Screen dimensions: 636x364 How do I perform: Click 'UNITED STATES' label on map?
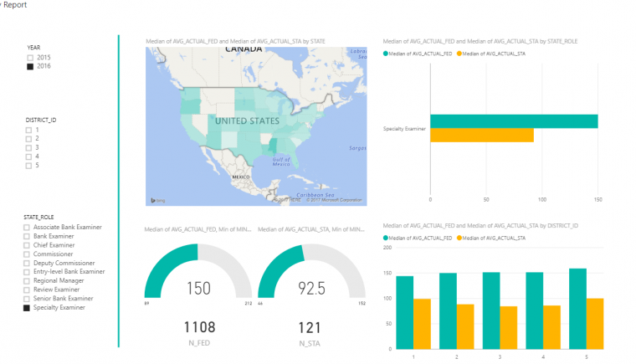[247, 121]
